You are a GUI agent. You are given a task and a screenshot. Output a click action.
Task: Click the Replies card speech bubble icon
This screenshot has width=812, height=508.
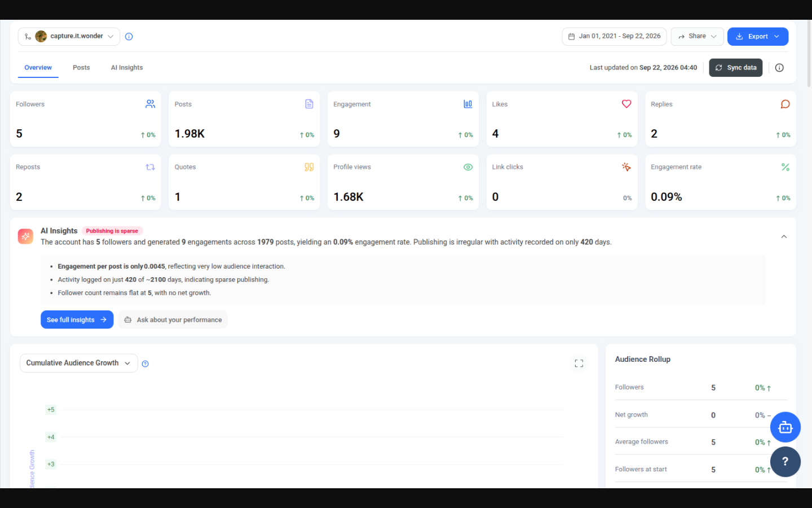[785, 104]
